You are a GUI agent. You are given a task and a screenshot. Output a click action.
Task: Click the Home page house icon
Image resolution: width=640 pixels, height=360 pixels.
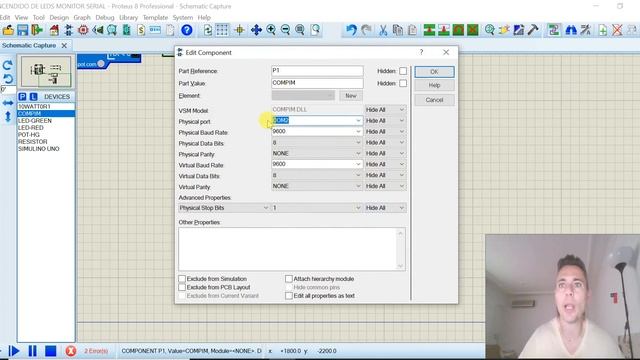54,30
